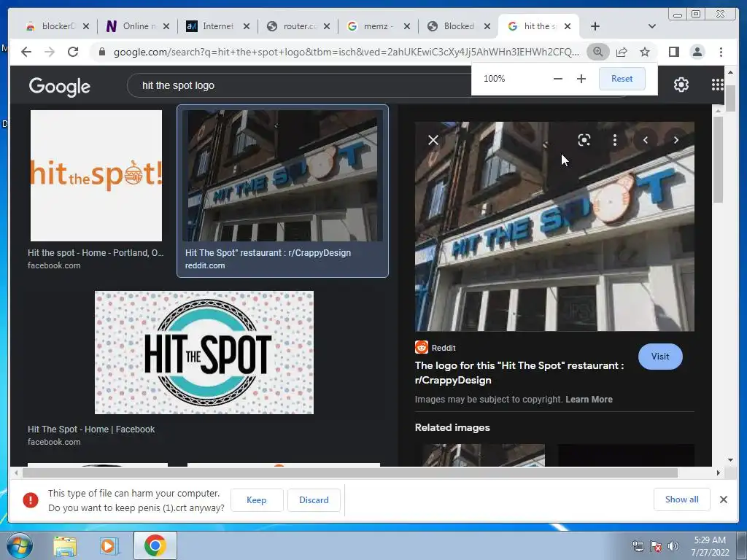The image size is (747, 560).
Task: Open the Windows Start menu
Action: click(20, 545)
